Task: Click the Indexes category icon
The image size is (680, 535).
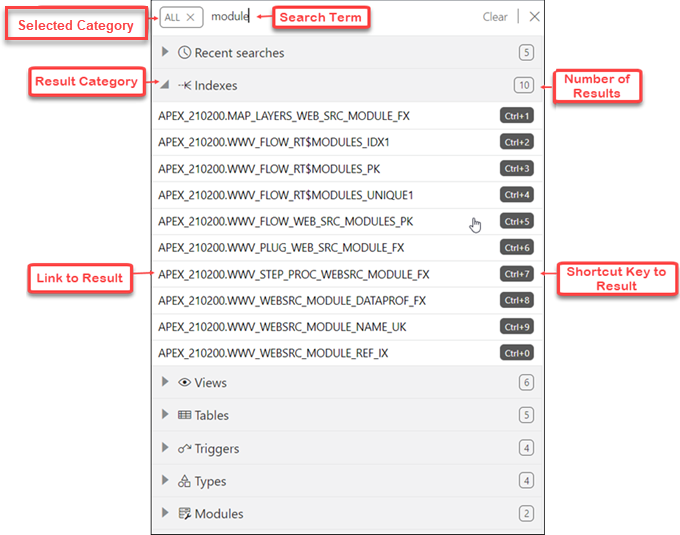Action: pos(184,85)
